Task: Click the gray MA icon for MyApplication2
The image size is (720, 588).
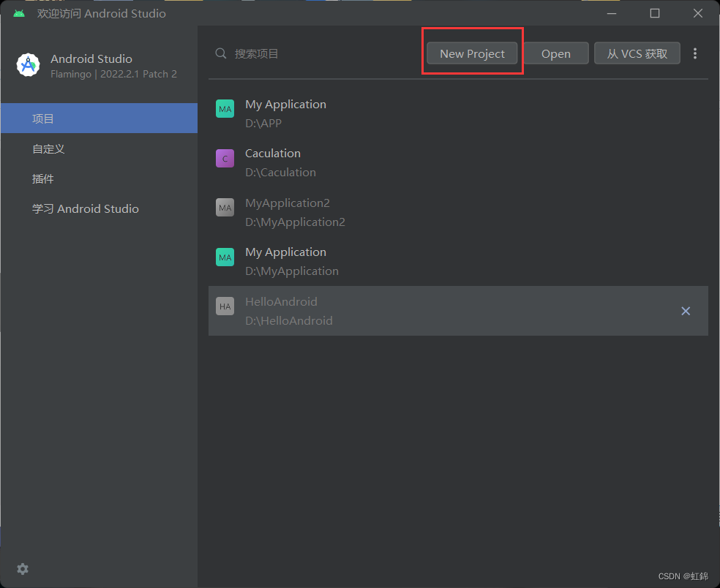Action: (225, 208)
